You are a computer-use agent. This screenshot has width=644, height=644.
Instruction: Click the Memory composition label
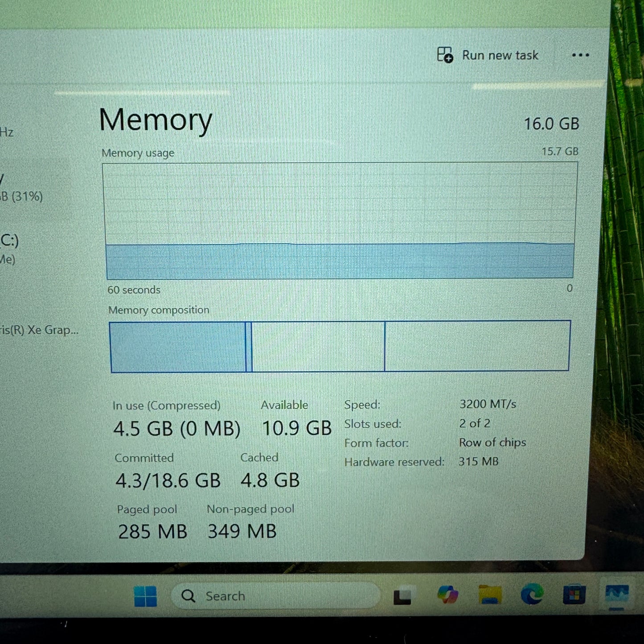click(159, 310)
